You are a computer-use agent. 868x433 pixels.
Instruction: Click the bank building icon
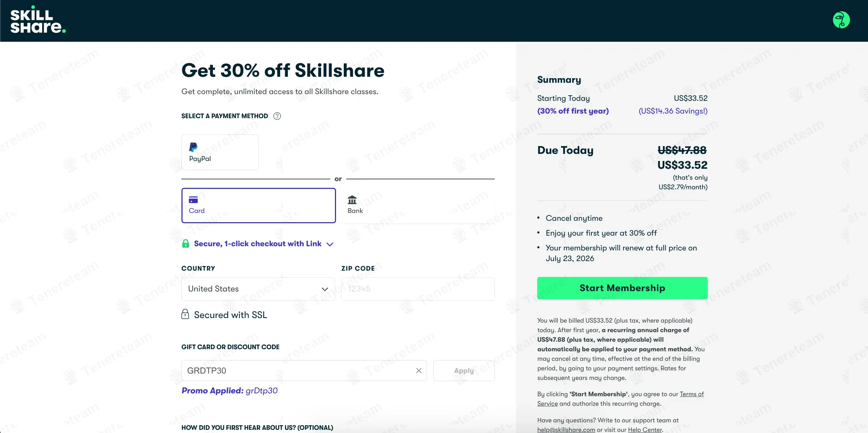click(352, 200)
